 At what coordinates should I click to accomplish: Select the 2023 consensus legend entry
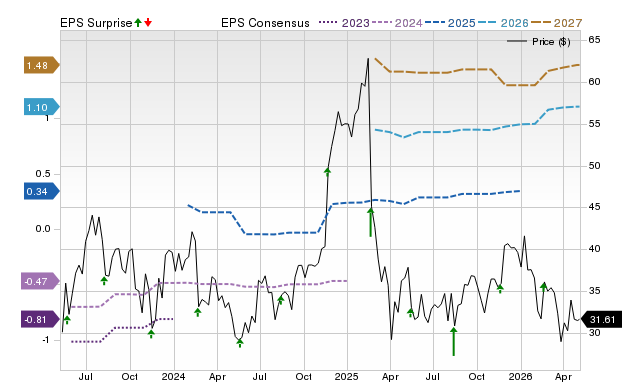pyautogui.click(x=344, y=23)
